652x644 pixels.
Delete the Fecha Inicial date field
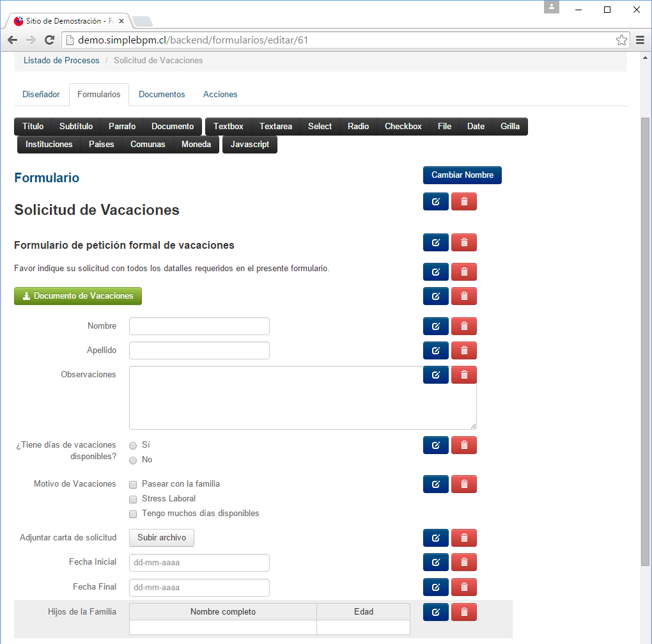[x=464, y=562]
